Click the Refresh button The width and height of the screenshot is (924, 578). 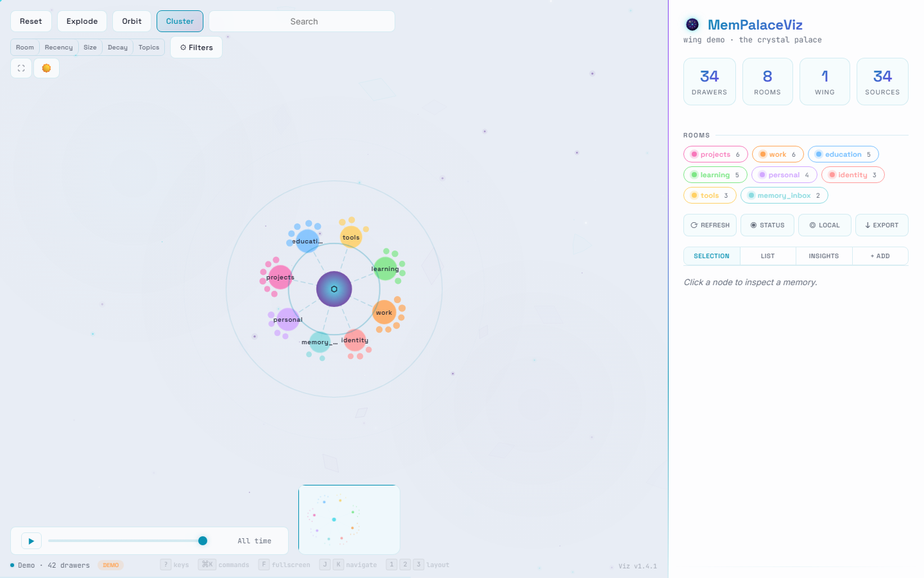click(710, 225)
